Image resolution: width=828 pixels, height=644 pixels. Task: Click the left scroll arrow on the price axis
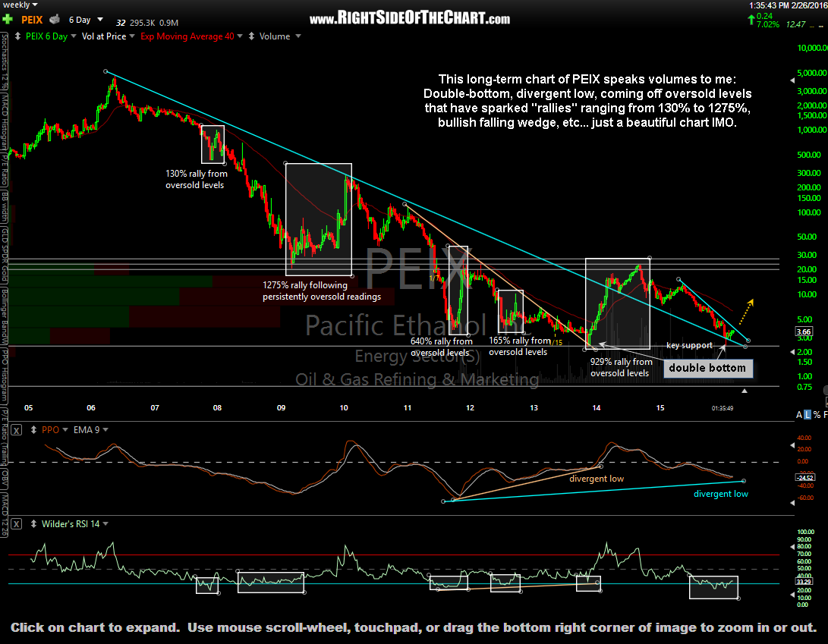(x=792, y=352)
